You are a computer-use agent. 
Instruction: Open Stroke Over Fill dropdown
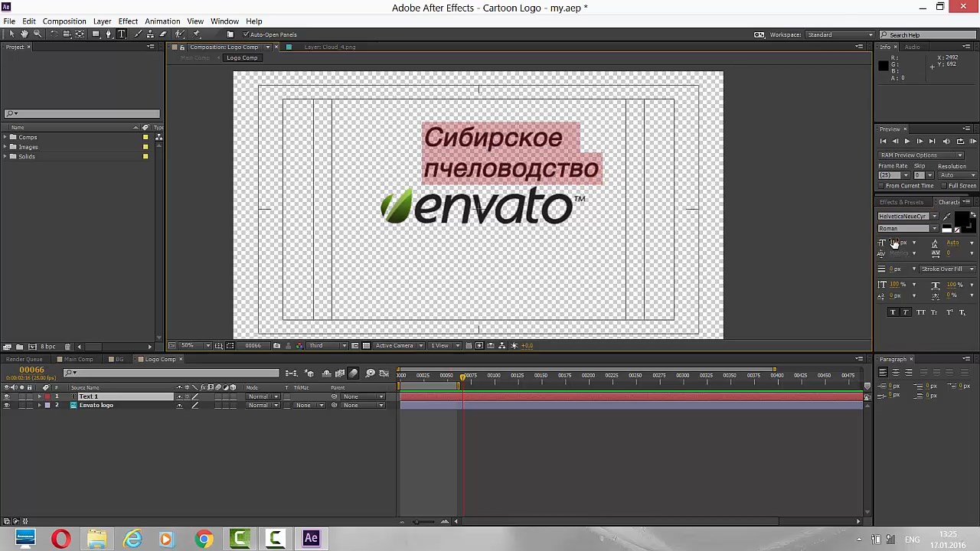point(947,269)
